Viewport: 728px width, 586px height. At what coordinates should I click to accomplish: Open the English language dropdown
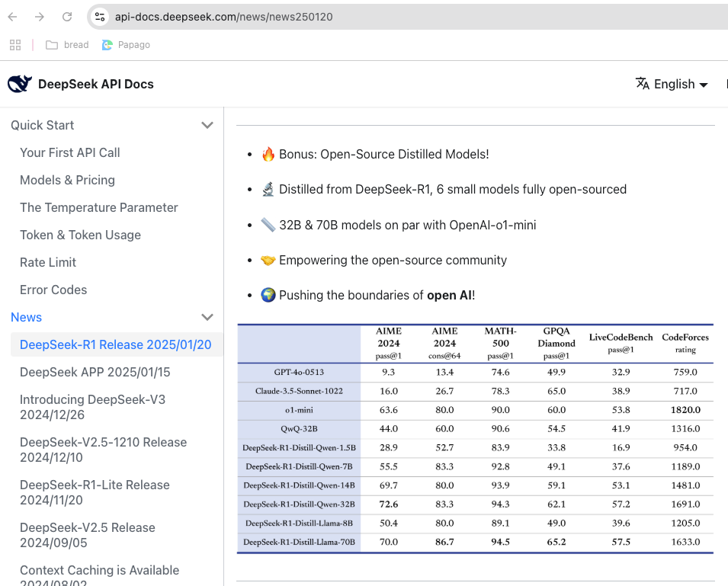pos(672,84)
